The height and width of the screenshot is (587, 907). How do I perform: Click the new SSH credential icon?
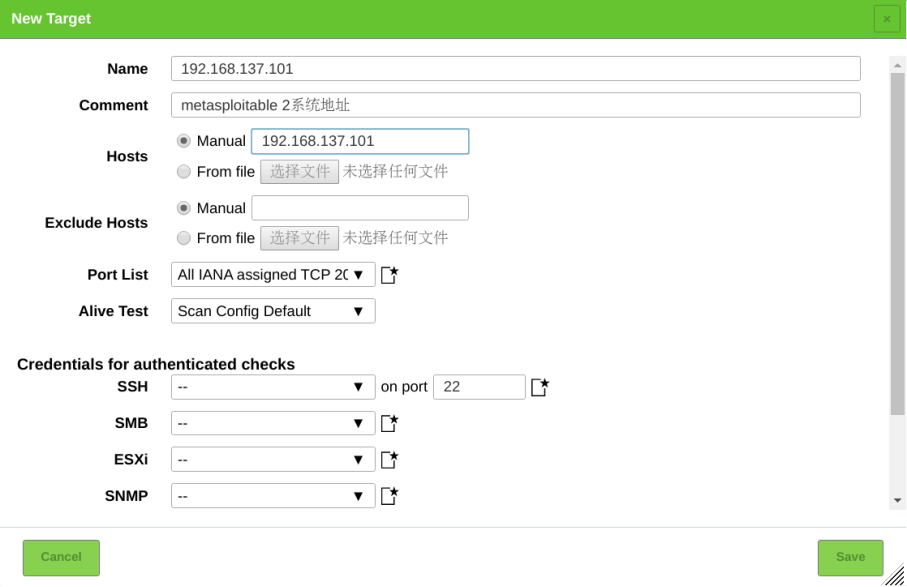coord(540,387)
